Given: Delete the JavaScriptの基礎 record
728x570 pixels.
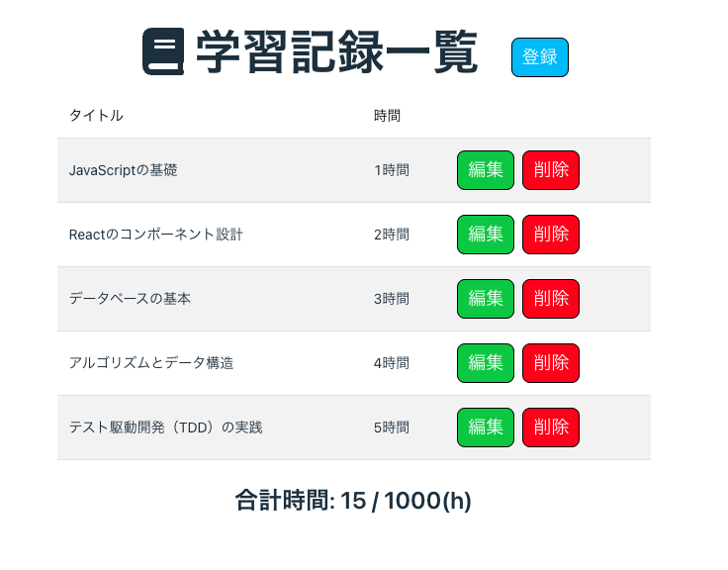Looking at the screenshot, I should [x=551, y=170].
